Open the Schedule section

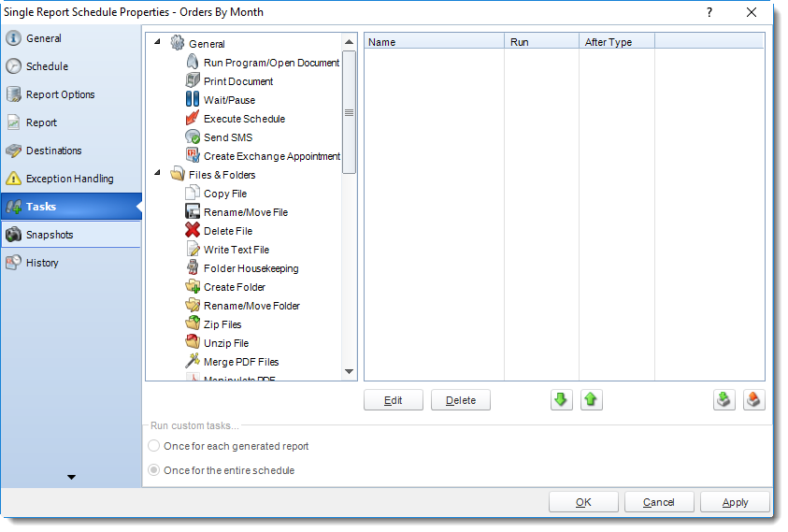pos(71,66)
